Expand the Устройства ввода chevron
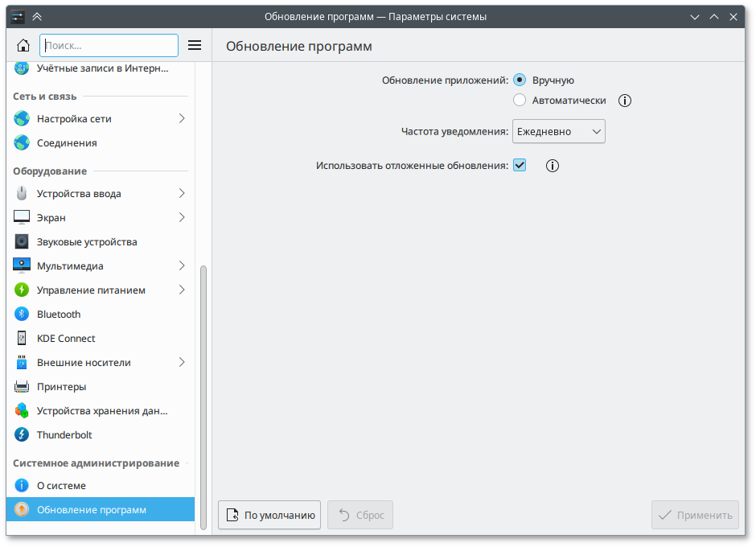This screenshot has height=547, width=756. click(182, 194)
